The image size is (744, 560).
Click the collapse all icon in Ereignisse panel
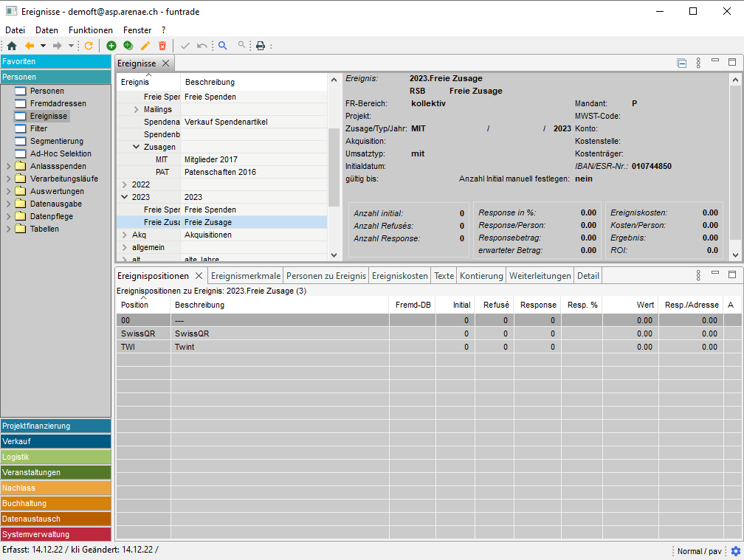681,63
